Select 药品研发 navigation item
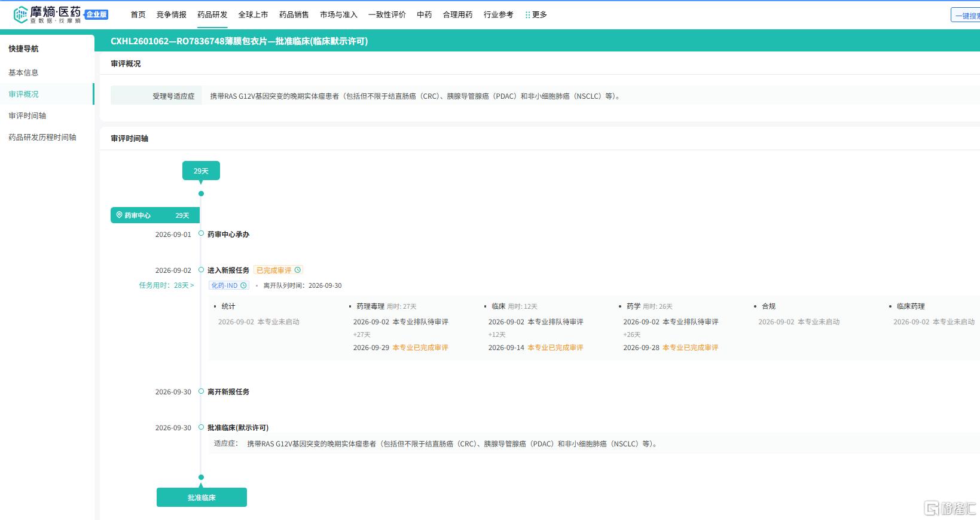Screen dimensions: 980x520 (212, 15)
